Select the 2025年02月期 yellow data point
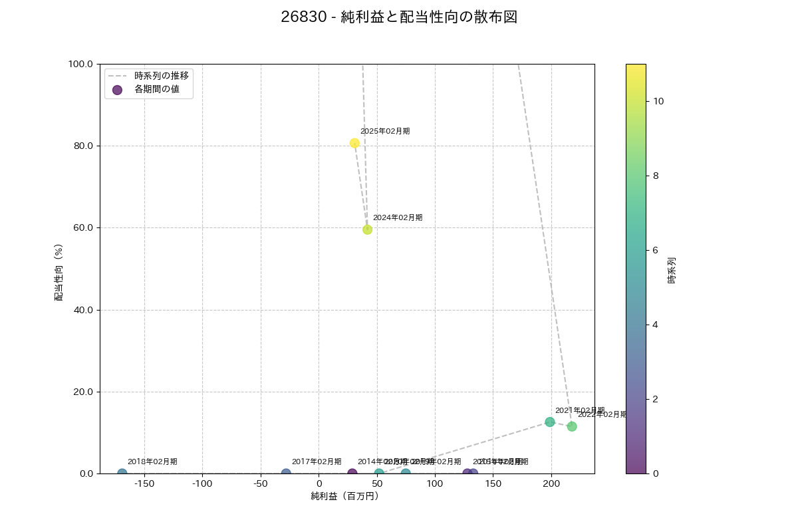 tap(354, 143)
